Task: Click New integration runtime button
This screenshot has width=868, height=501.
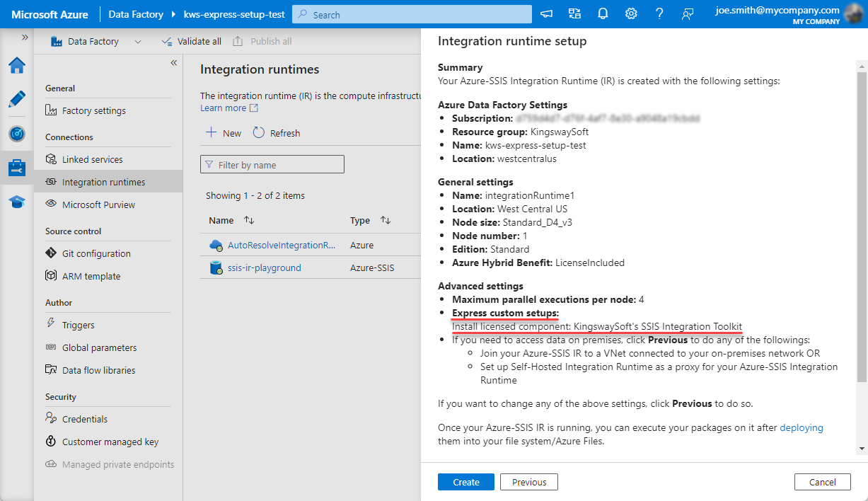Action: coord(224,133)
